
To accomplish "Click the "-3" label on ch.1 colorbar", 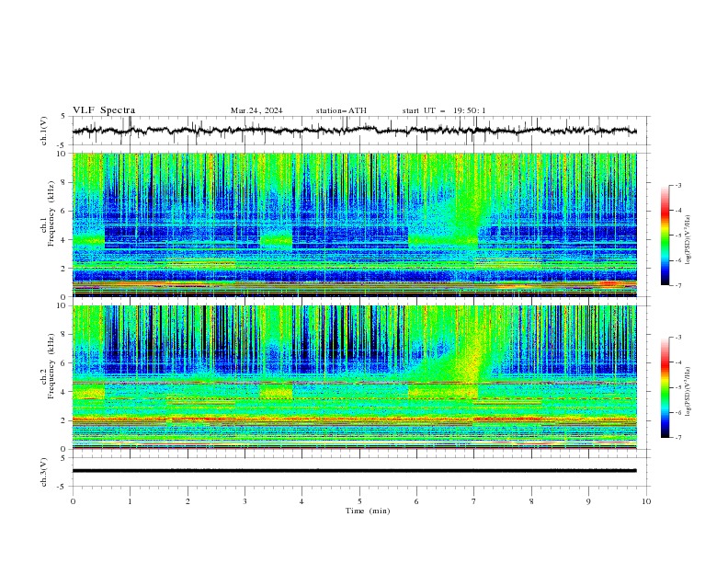I will pyautogui.click(x=678, y=185).
